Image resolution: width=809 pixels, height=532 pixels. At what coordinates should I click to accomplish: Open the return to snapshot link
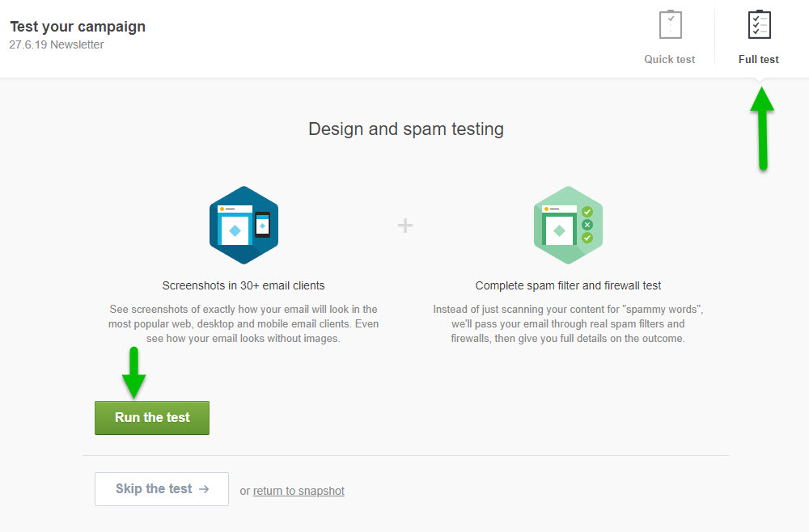[298, 491]
